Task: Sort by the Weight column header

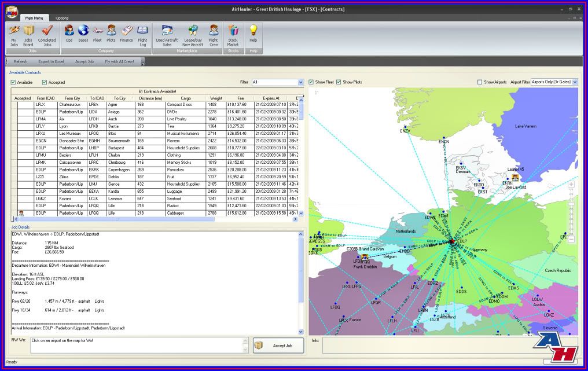Action: coord(216,98)
